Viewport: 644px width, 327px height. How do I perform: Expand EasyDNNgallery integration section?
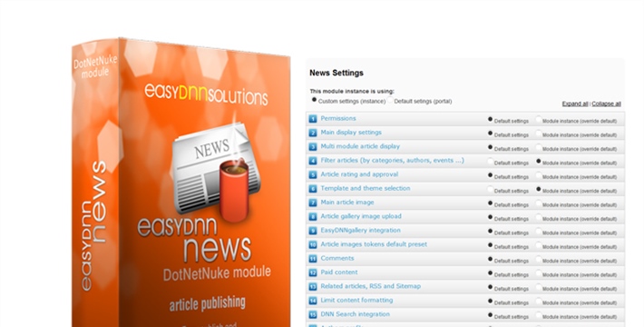click(361, 231)
